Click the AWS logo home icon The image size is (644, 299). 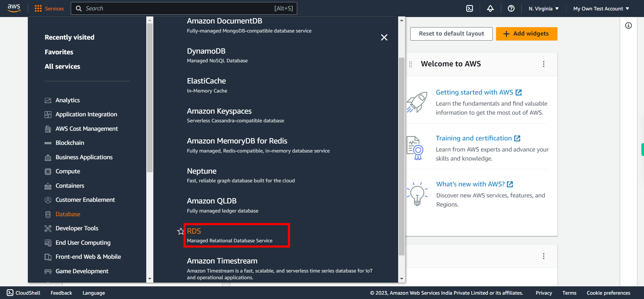[x=14, y=8]
